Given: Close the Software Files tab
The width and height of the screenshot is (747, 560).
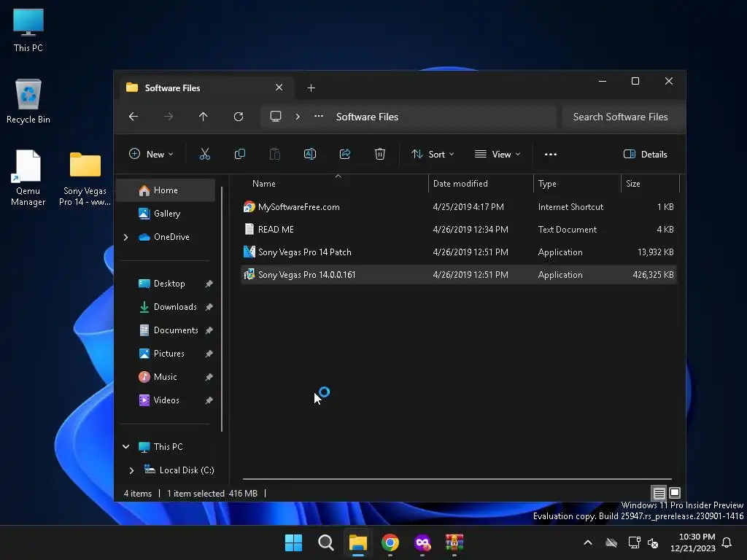Looking at the screenshot, I should [279, 87].
